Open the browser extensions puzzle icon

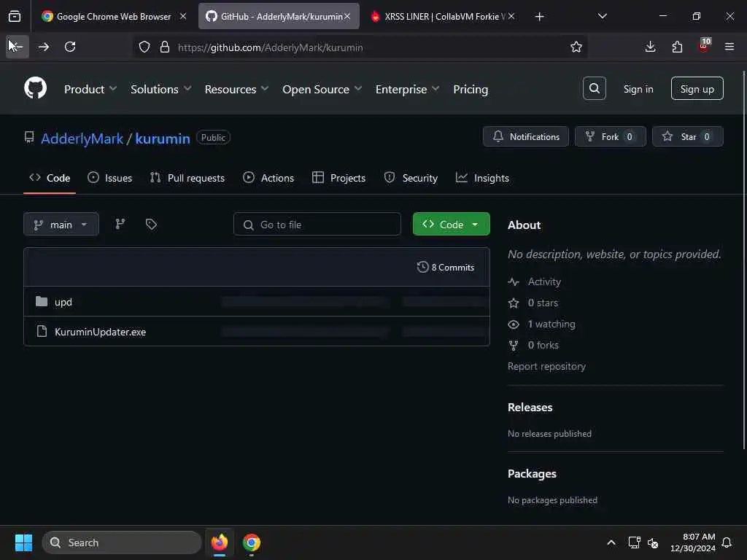tap(677, 47)
